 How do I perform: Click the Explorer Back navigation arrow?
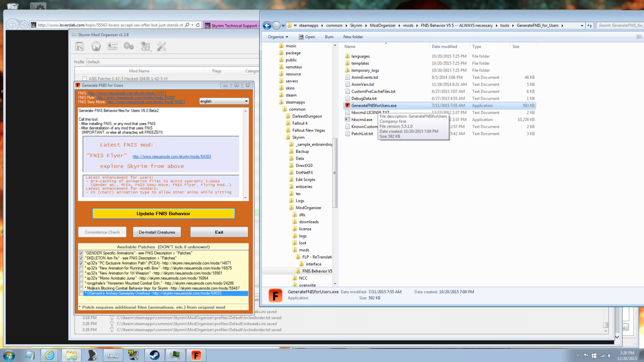click(267, 25)
